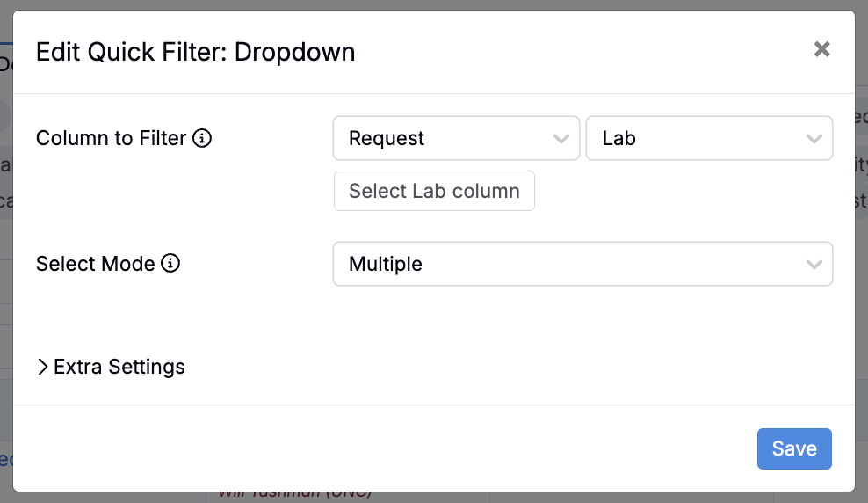Click the Multiple text in mode selector
Viewport: 868px width, 503px height.
tap(386, 265)
